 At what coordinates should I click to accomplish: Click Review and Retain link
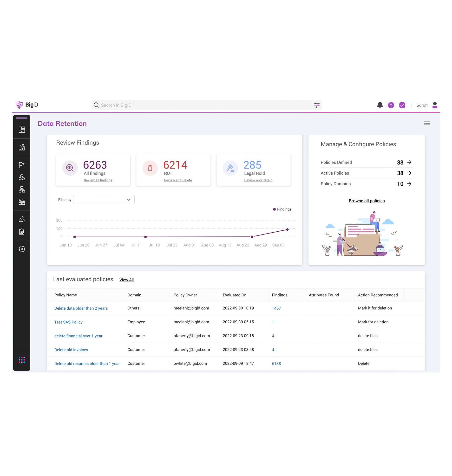pyautogui.click(x=258, y=180)
